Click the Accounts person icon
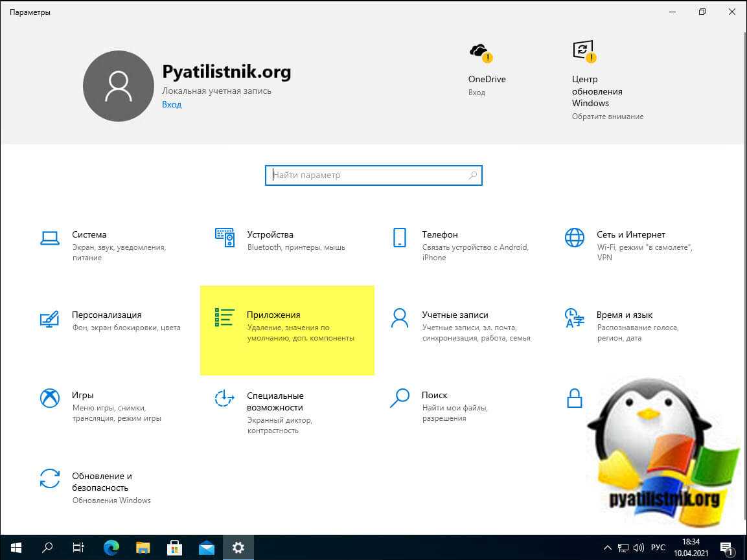This screenshot has width=747, height=560. coord(400,318)
